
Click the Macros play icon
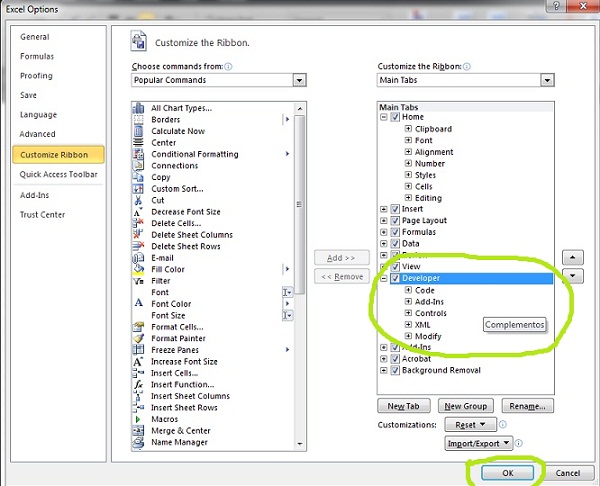(x=138, y=419)
